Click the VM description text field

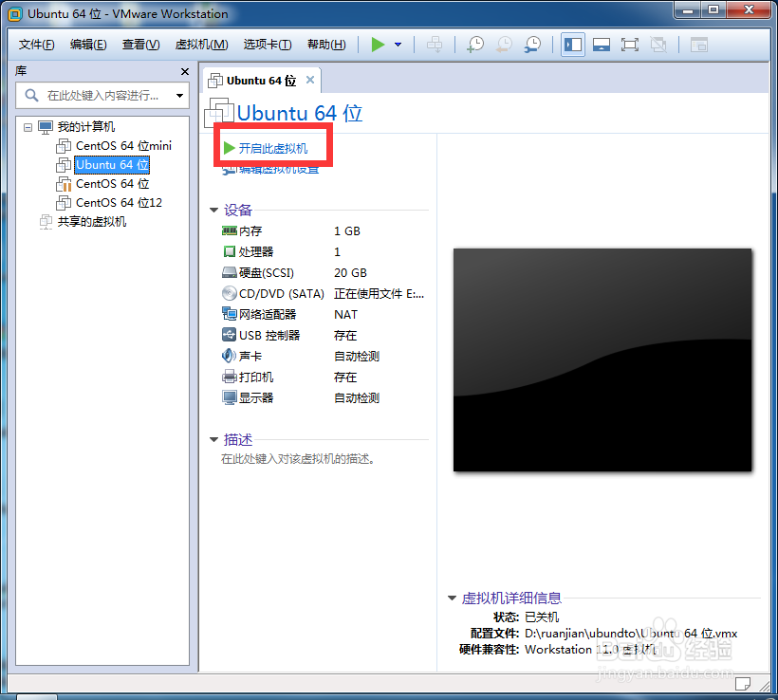[x=298, y=459]
